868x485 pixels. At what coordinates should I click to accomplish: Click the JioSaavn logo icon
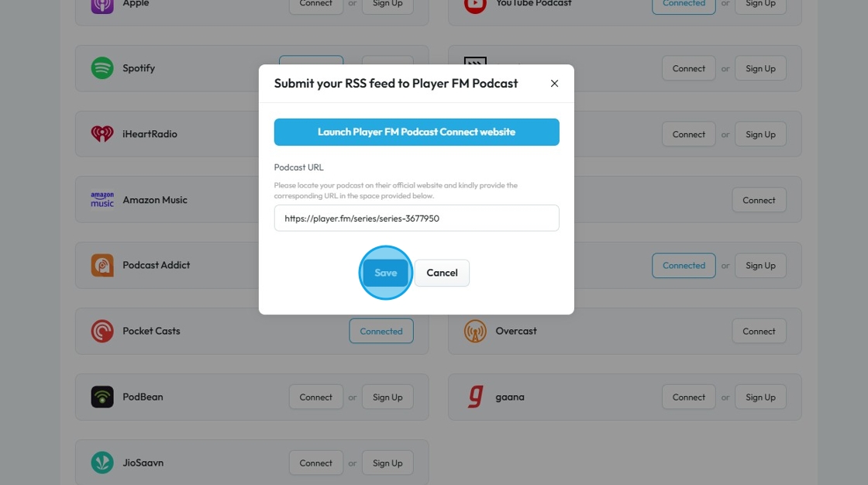[x=102, y=463]
